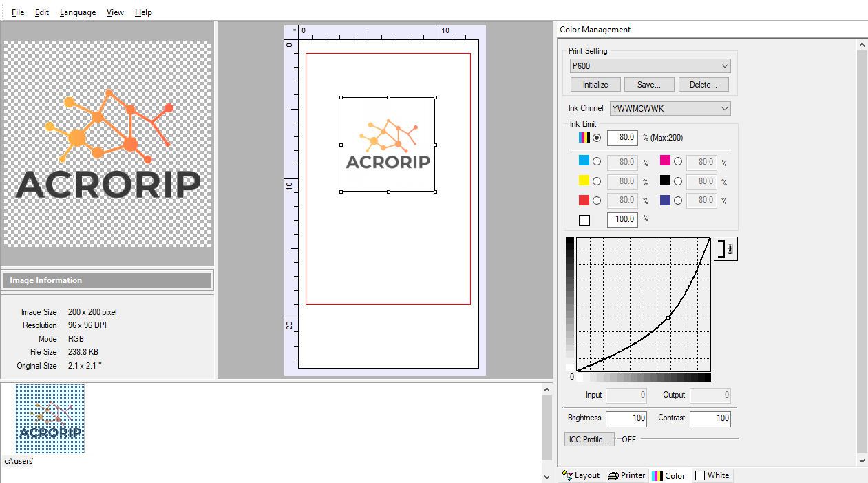Click the Contrast value field
The image size is (868, 483).
[710, 418]
